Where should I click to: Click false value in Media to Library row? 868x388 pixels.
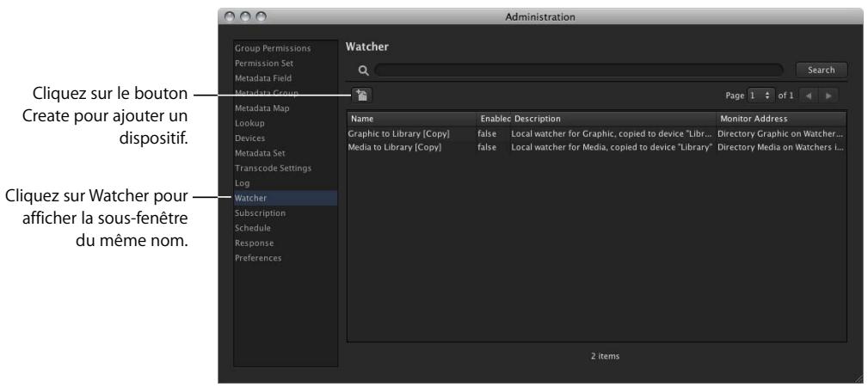487,147
